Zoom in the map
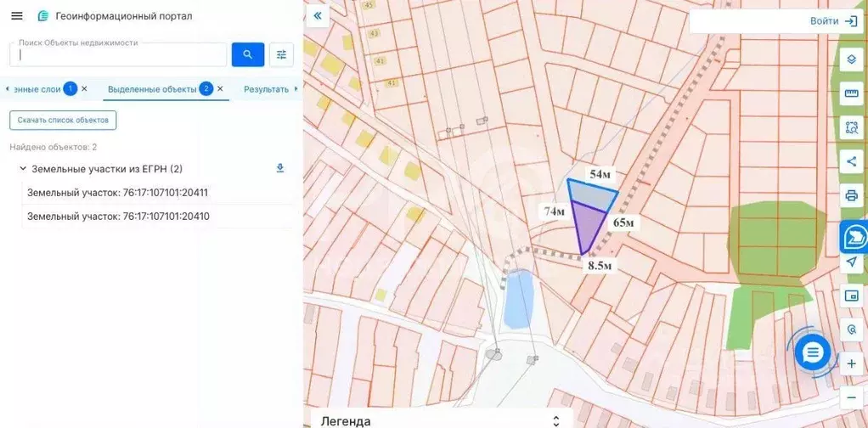This screenshot has height=428, width=868. [851, 363]
